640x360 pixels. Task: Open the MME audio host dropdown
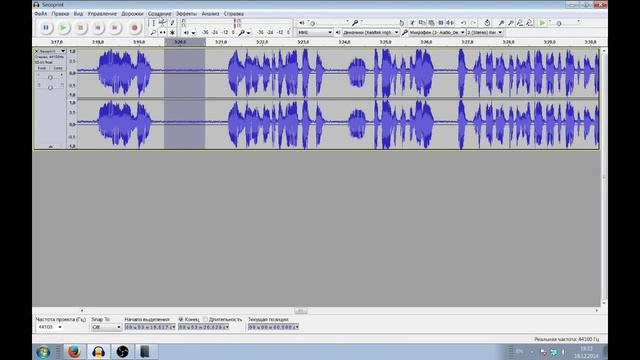tap(315, 32)
